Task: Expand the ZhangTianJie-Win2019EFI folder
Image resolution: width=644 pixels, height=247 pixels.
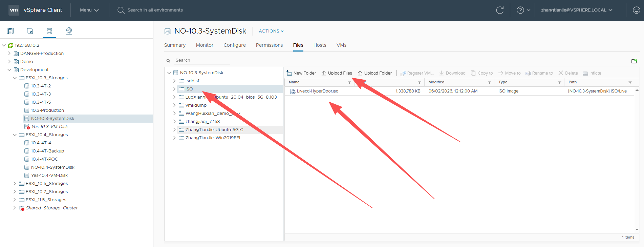Action: pyautogui.click(x=174, y=138)
